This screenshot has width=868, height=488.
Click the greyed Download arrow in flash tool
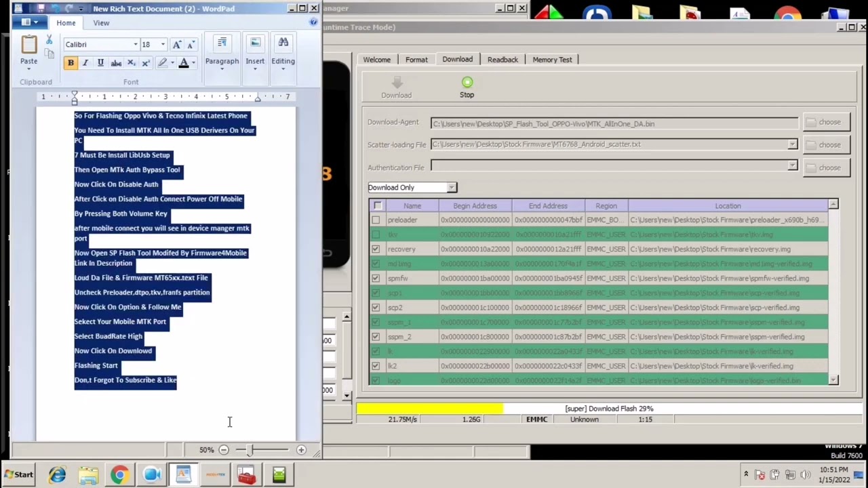(397, 83)
